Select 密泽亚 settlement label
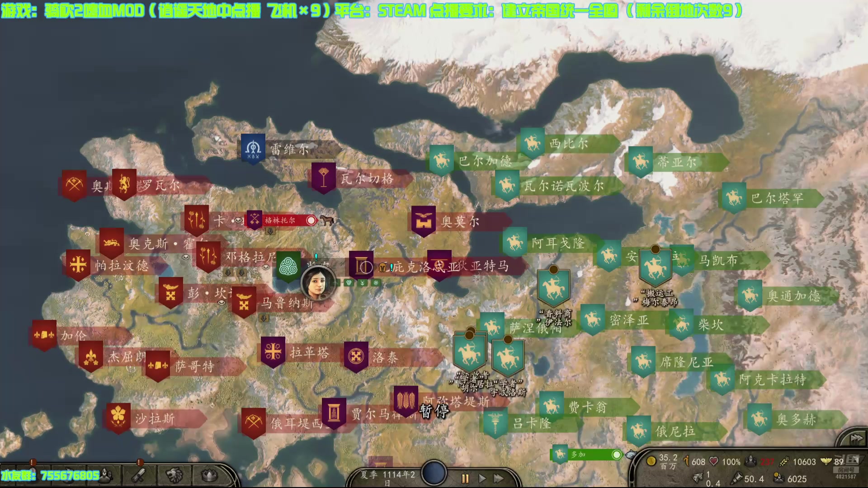 coord(629,320)
